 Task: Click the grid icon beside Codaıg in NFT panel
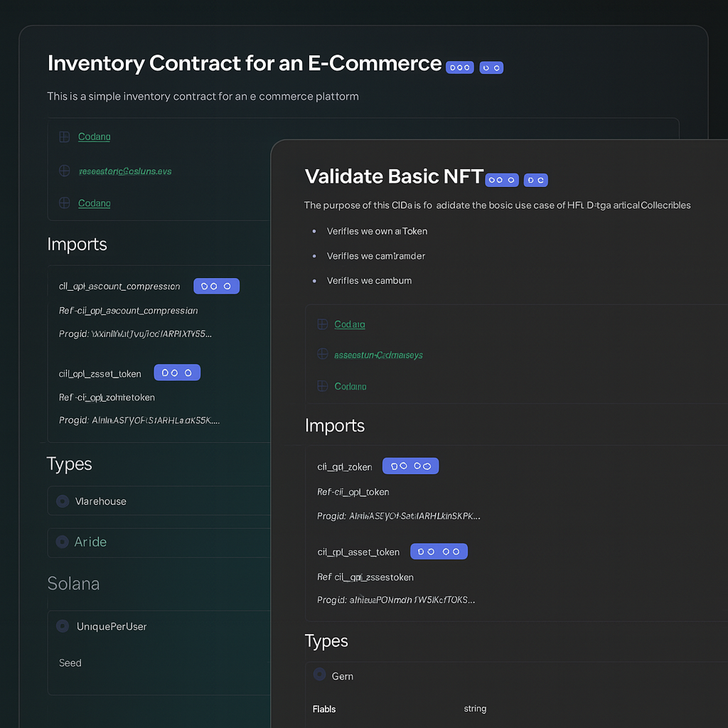[321, 324]
